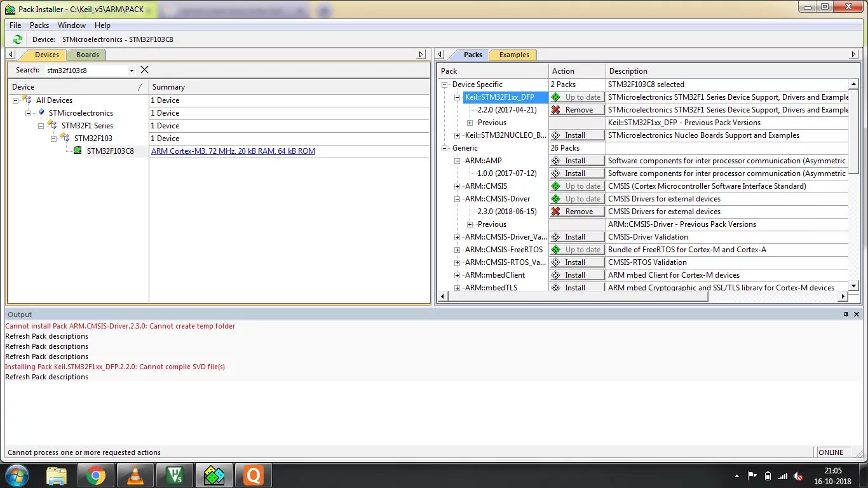The image size is (868, 488).
Task: Install the ARM::AMP pack
Action: click(577, 161)
